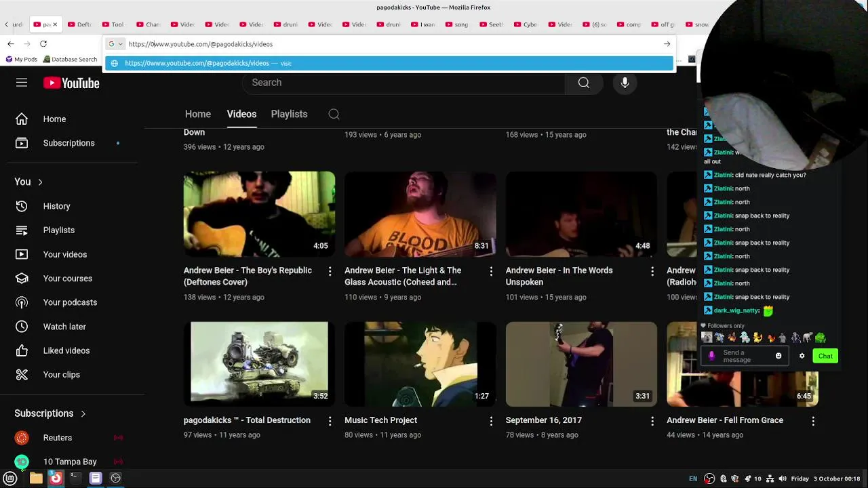Close the active pagodakicks browser tab
The height and width of the screenshot is (488, 868).
(56, 24)
